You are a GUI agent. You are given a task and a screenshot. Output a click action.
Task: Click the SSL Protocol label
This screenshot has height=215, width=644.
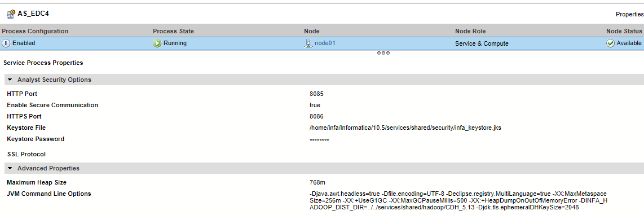27,154
